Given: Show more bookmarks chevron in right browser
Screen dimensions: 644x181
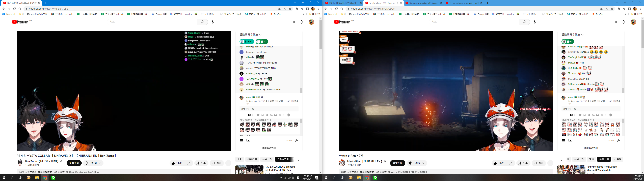Looking at the screenshot, I should [626, 14].
